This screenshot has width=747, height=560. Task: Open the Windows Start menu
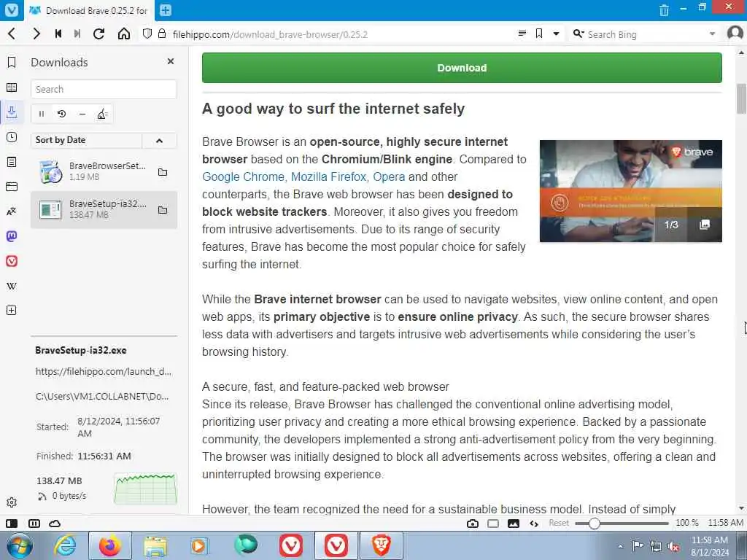pos(19,545)
